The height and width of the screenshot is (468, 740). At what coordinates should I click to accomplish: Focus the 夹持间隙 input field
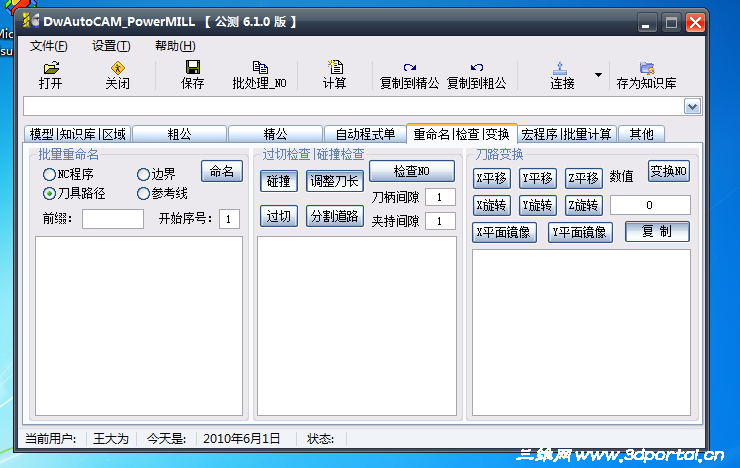click(x=440, y=221)
